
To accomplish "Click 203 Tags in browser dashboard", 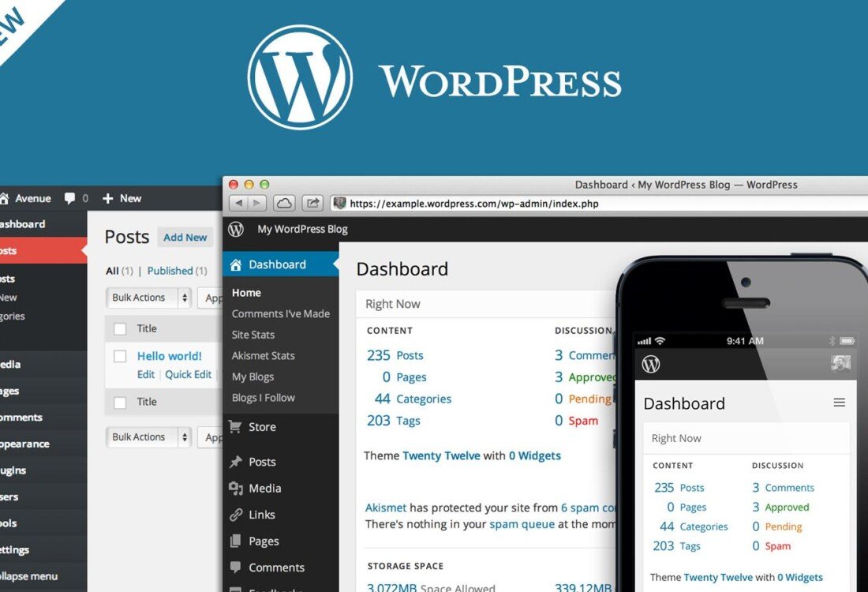I will [394, 421].
